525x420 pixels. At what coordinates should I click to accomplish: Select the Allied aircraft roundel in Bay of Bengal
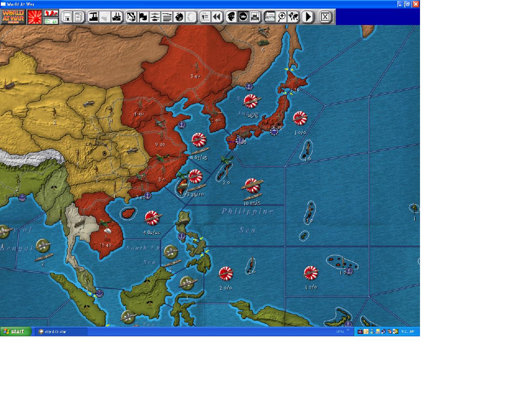click(x=43, y=247)
